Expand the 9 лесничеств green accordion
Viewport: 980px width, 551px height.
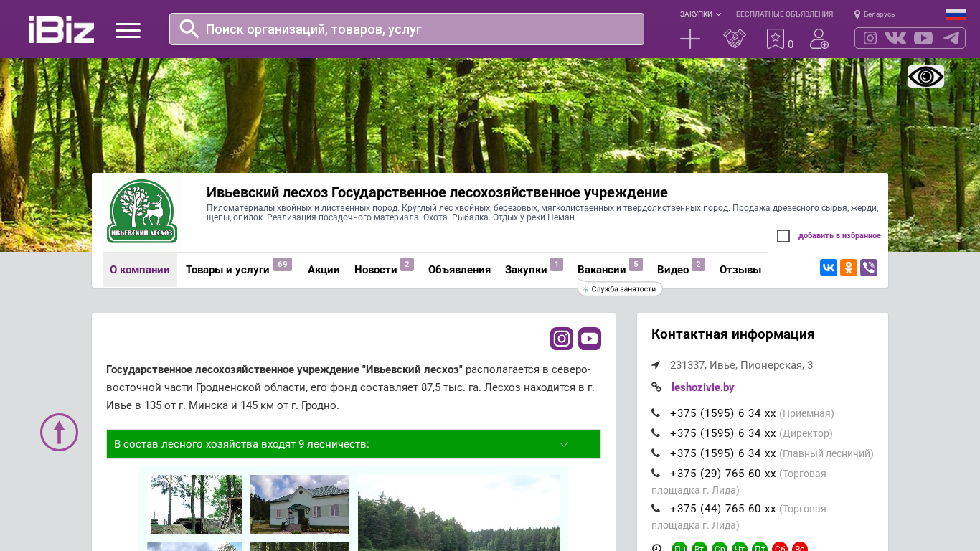coord(353,444)
